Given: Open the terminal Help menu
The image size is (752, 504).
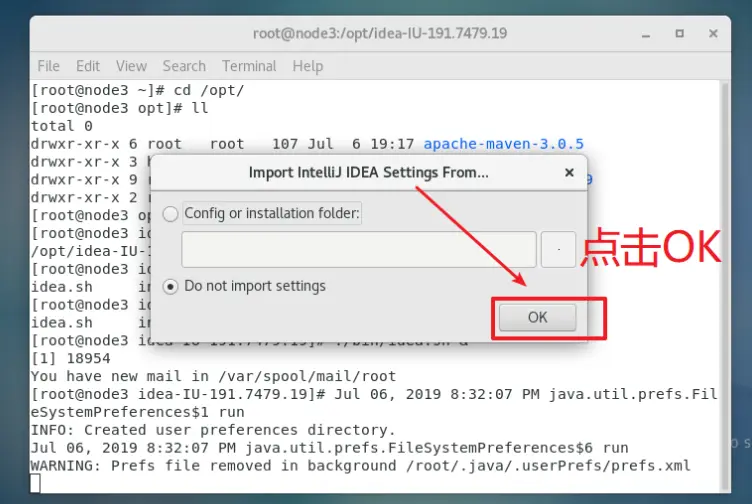Looking at the screenshot, I should pos(307,66).
